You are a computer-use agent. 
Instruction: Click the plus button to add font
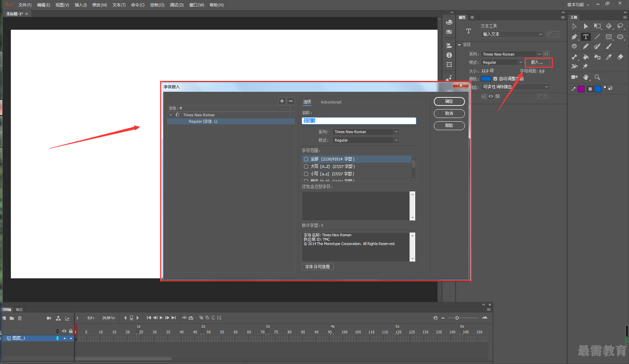click(282, 101)
